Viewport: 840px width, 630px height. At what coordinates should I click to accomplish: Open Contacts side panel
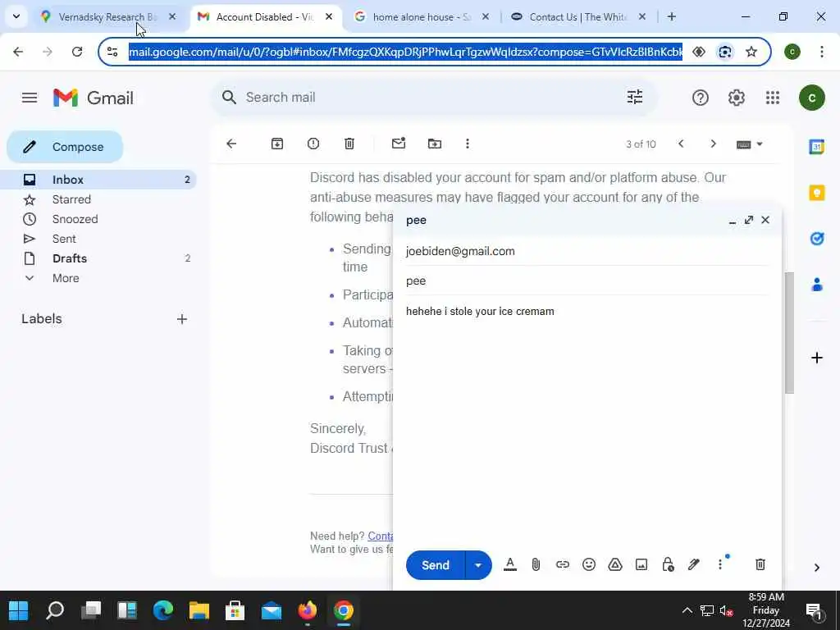point(816,285)
